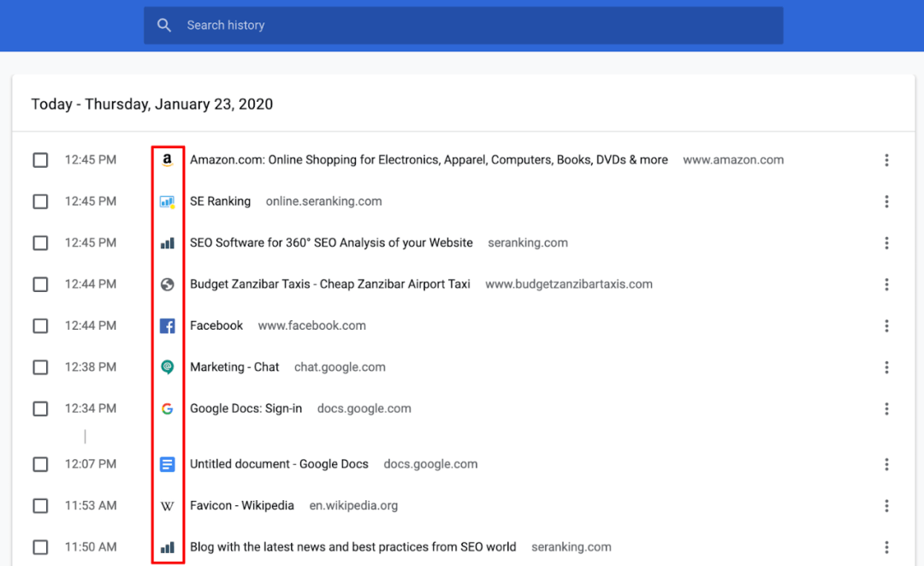Open the more actions menu for Amazon entry

pos(886,160)
